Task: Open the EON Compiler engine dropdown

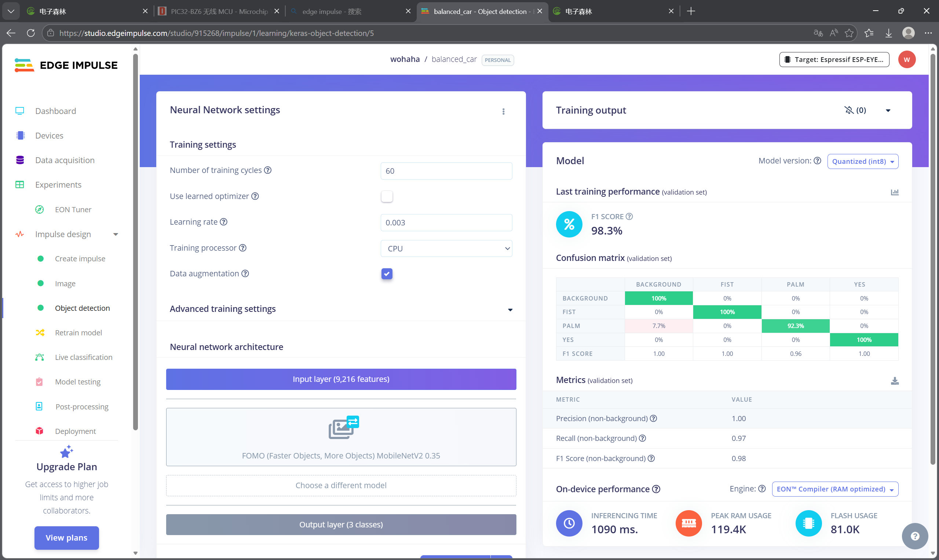Action: pos(834,489)
